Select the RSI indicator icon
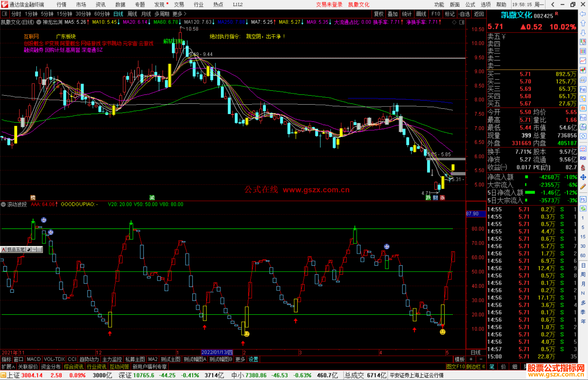 click(x=583, y=158)
